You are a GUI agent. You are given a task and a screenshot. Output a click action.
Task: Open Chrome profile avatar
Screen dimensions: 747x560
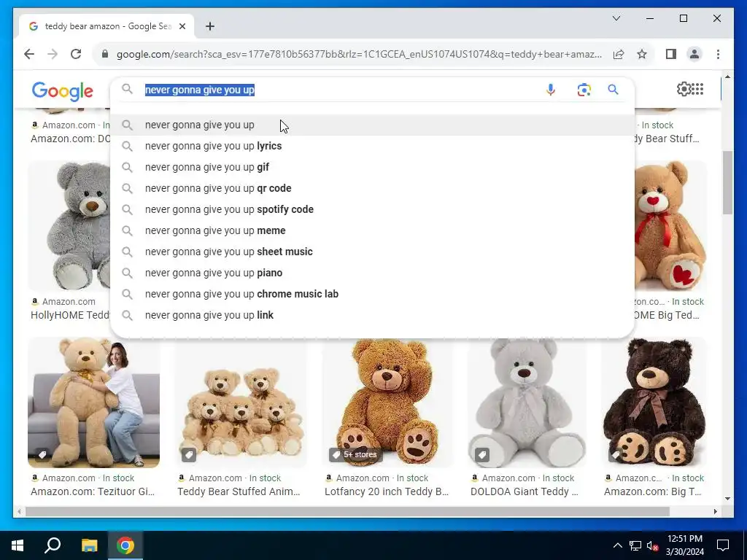(x=694, y=54)
